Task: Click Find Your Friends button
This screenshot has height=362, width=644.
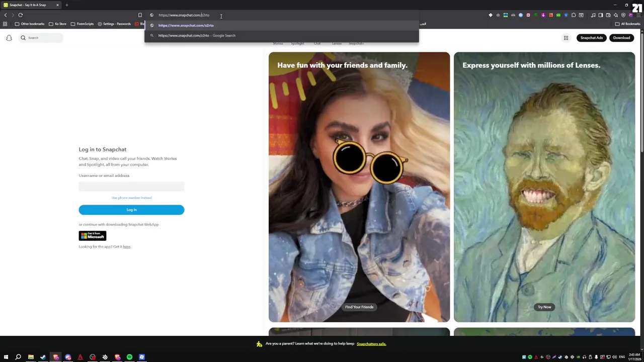Action: 359,307
